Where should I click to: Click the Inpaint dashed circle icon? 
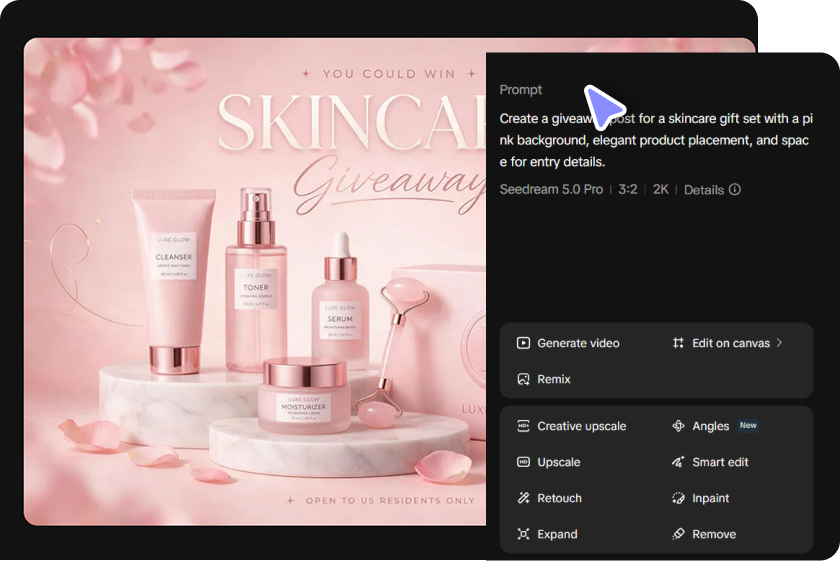[x=678, y=498]
